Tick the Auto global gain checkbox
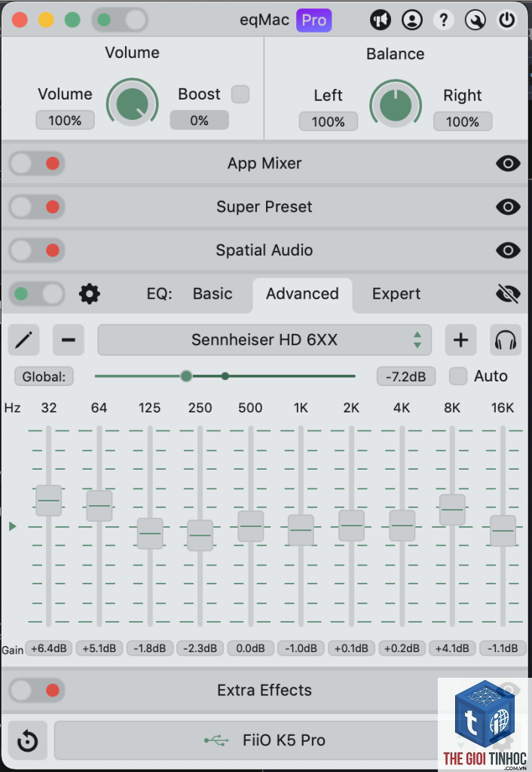This screenshot has width=532, height=772. click(x=458, y=376)
